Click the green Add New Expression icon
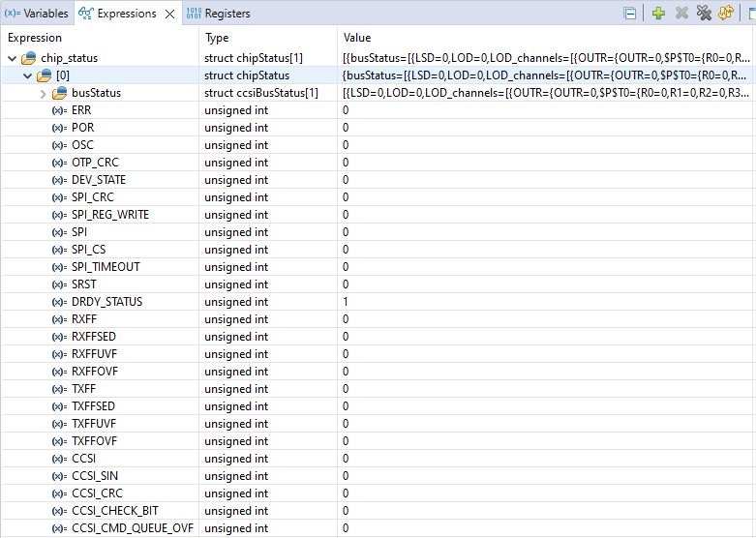 point(658,14)
